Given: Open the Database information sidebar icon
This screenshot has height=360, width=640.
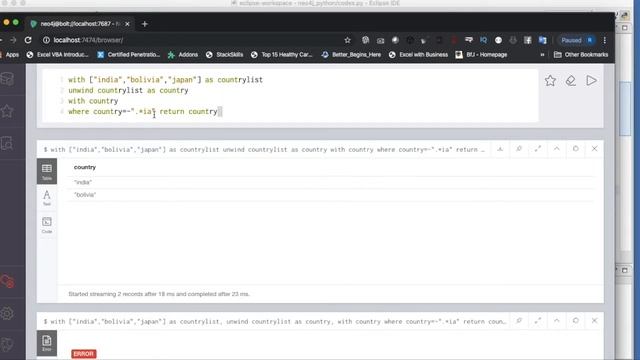Looking at the screenshot, I should [7, 79].
